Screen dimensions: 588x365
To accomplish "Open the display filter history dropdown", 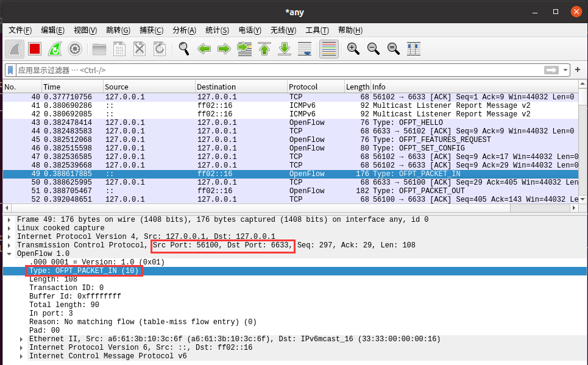I will pos(565,70).
